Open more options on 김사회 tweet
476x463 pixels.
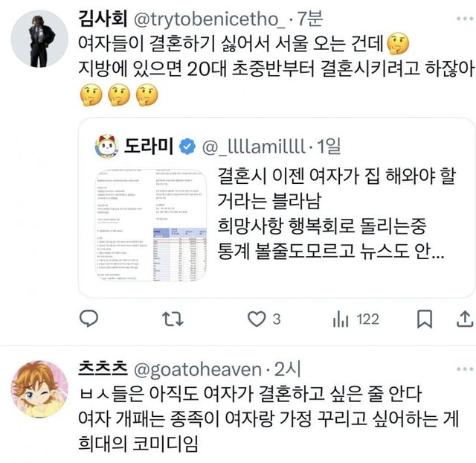coord(465,19)
